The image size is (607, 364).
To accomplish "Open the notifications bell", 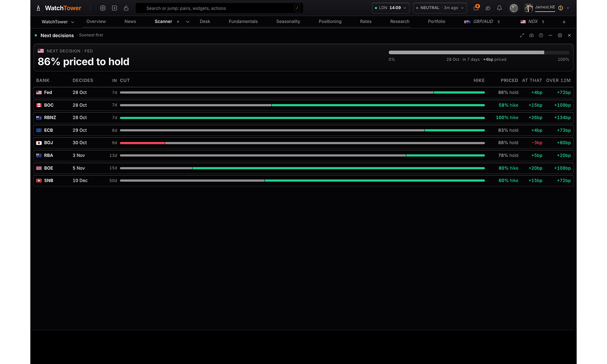I will point(499,8).
